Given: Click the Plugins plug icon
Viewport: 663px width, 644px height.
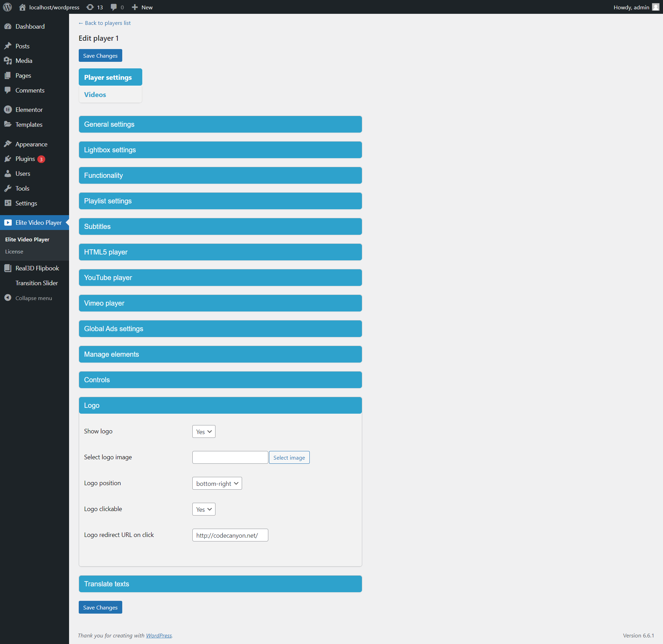Looking at the screenshot, I should pyautogui.click(x=8, y=159).
